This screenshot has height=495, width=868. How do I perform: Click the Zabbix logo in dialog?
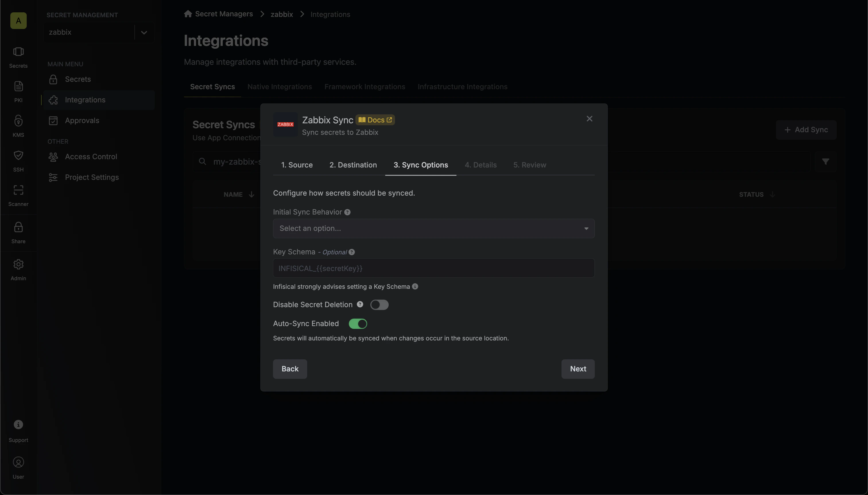point(285,125)
